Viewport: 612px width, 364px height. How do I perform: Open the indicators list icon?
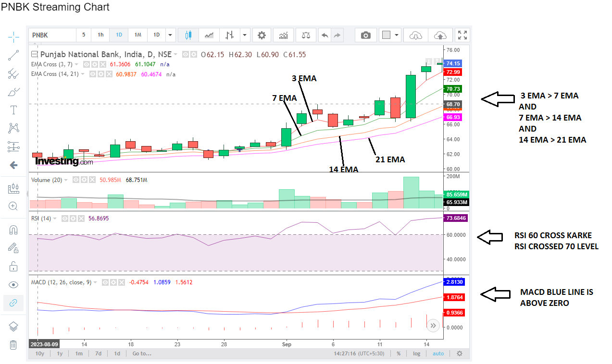284,35
